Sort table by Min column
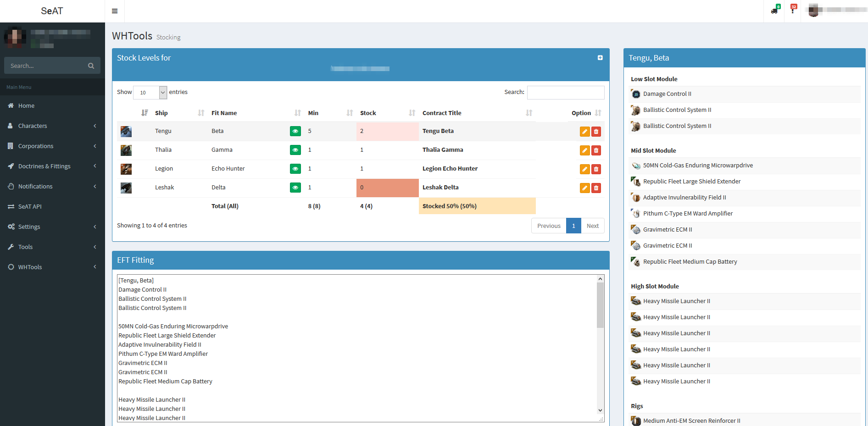This screenshot has width=868, height=426. 330,113
